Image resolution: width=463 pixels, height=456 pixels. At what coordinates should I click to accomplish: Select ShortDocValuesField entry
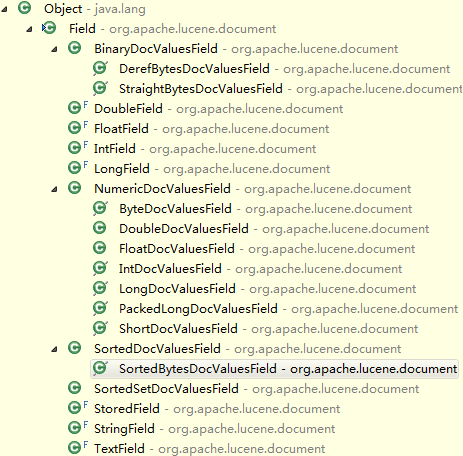click(269, 329)
